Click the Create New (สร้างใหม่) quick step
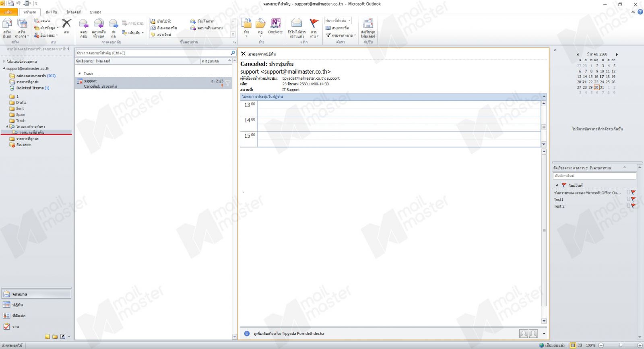 161,35
